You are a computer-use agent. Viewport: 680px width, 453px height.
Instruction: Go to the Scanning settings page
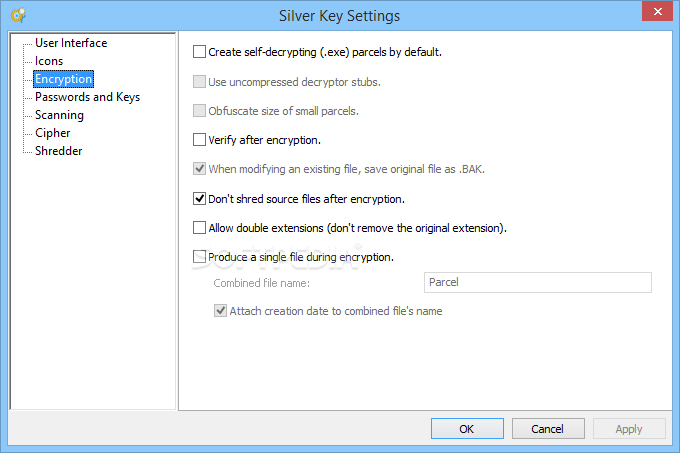click(x=59, y=115)
